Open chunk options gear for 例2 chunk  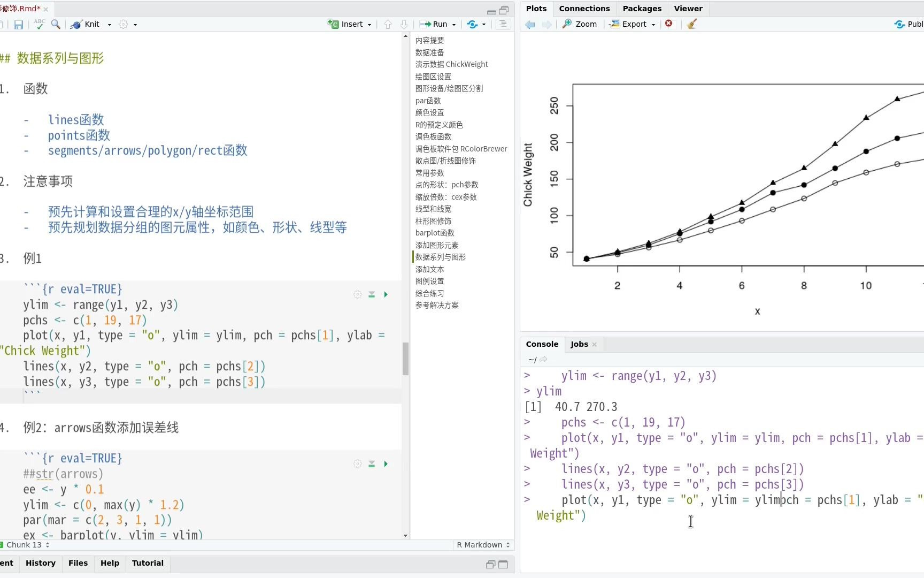[x=358, y=463]
